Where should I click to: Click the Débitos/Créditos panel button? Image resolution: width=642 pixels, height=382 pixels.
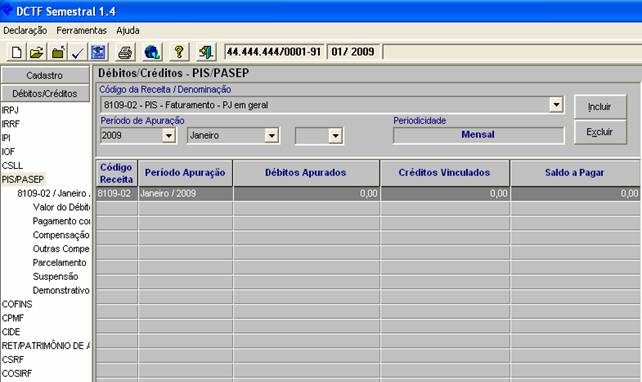click(45, 93)
